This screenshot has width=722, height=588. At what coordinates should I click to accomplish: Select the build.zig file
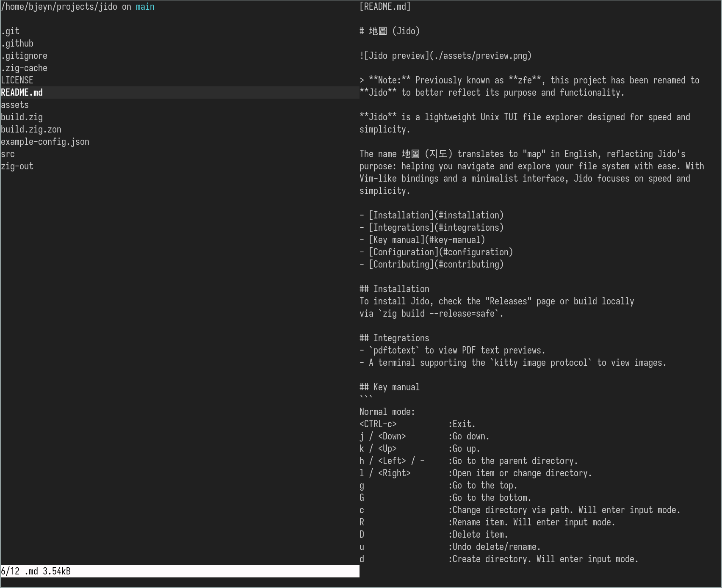22,117
